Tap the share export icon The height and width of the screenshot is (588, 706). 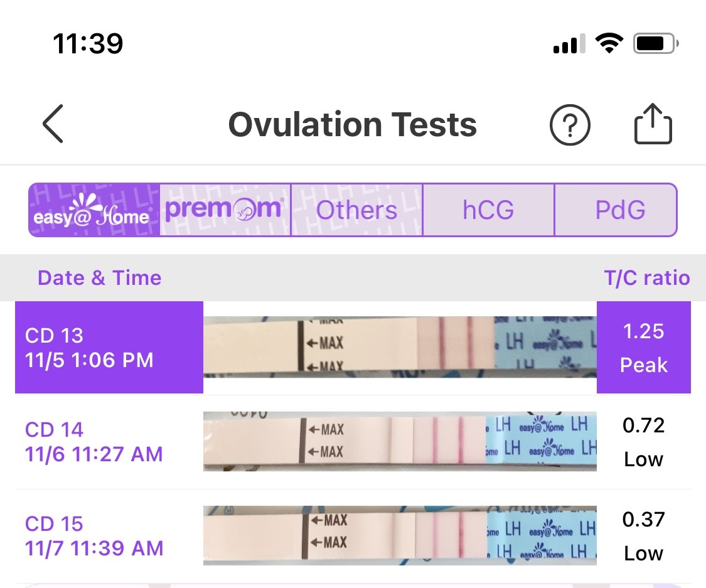coord(653,124)
